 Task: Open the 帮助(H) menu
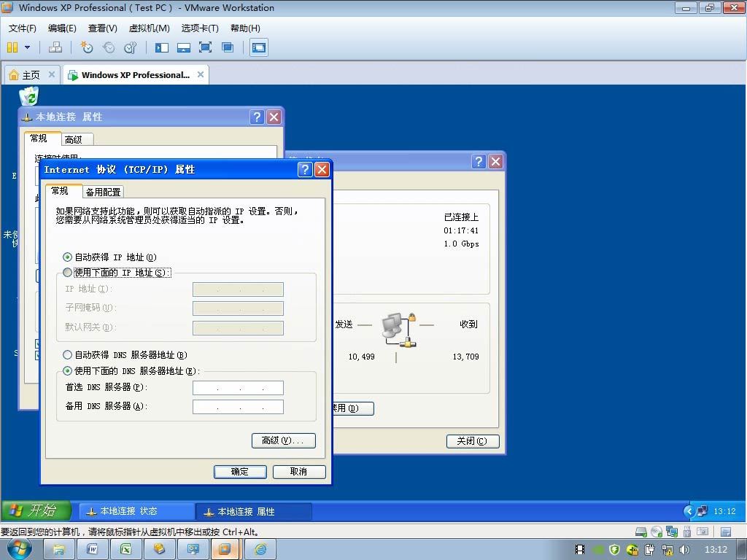tap(245, 28)
